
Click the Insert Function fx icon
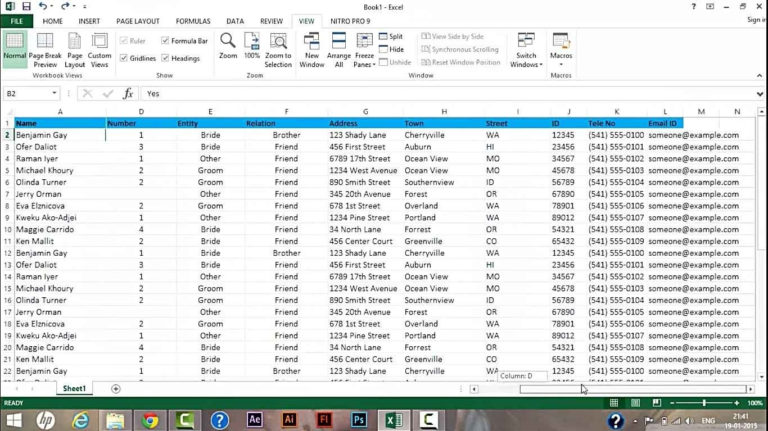point(127,93)
